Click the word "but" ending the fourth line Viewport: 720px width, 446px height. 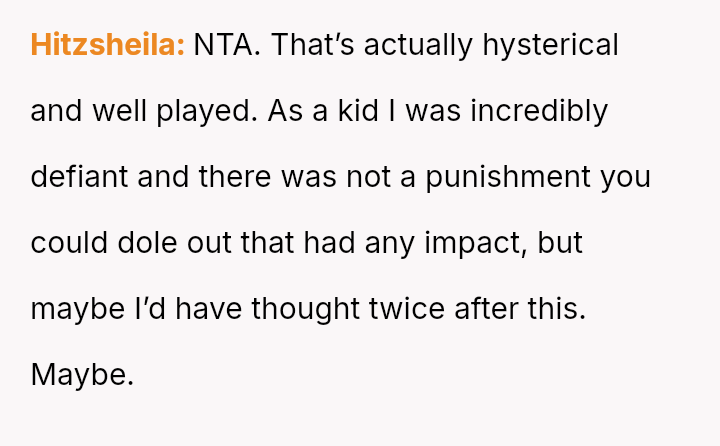562,243
